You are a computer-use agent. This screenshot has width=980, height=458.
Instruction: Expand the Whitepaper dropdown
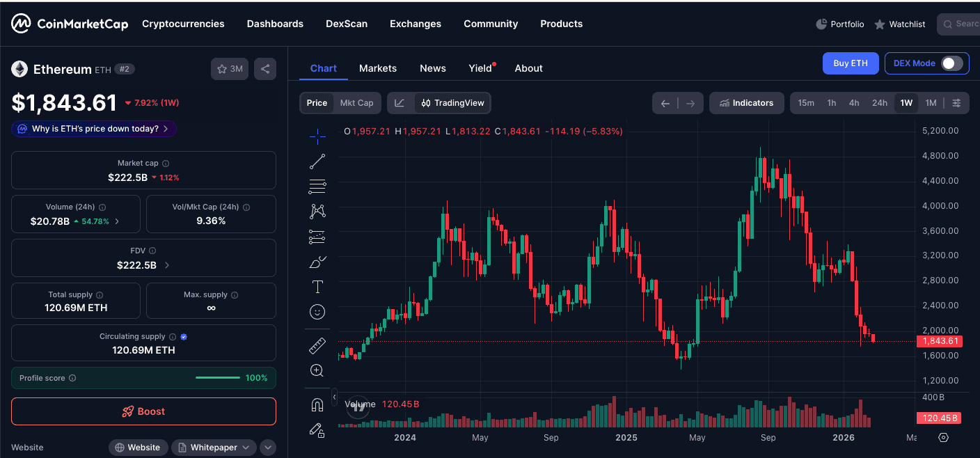click(x=214, y=448)
